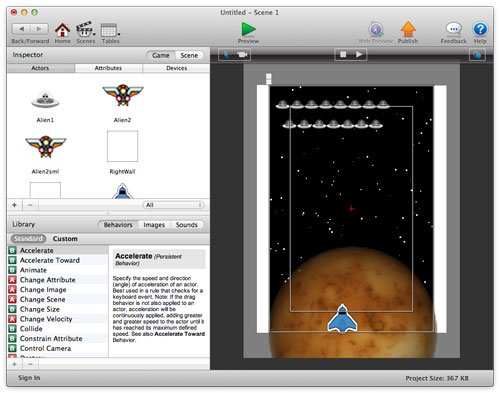Select the blue spaceship in the scene
The height and width of the screenshot is (393, 500).
pyautogui.click(x=342, y=318)
